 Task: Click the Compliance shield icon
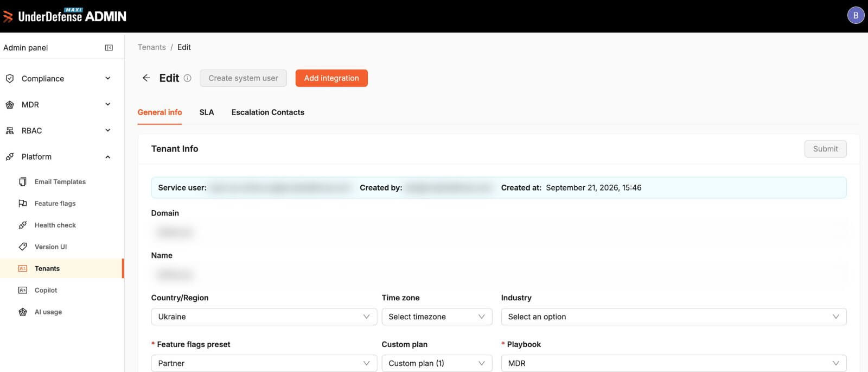10,79
